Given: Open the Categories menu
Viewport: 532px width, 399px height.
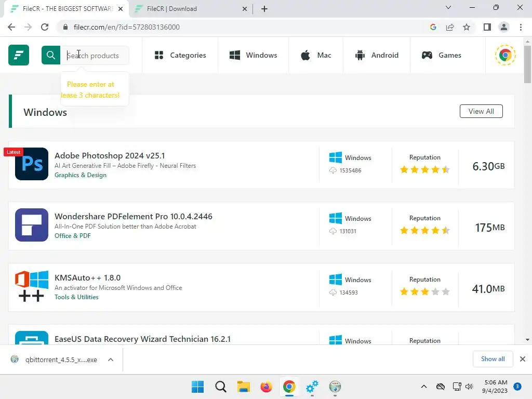Looking at the screenshot, I should pyautogui.click(x=180, y=55).
